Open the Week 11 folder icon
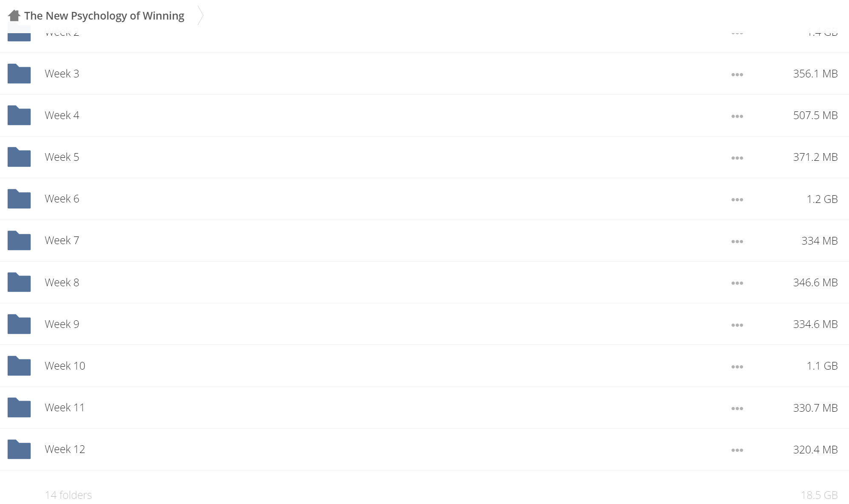The width and height of the screenshot is (849, 504). 19,407
